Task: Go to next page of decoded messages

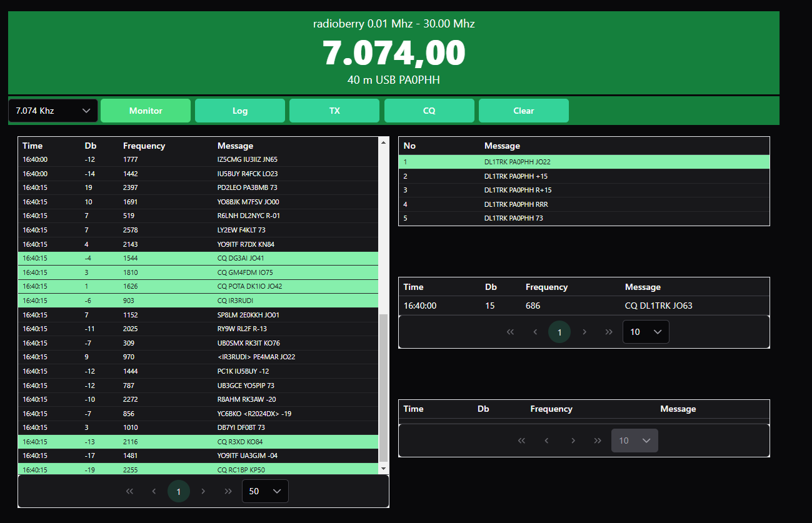Action: tap(203, 491)
